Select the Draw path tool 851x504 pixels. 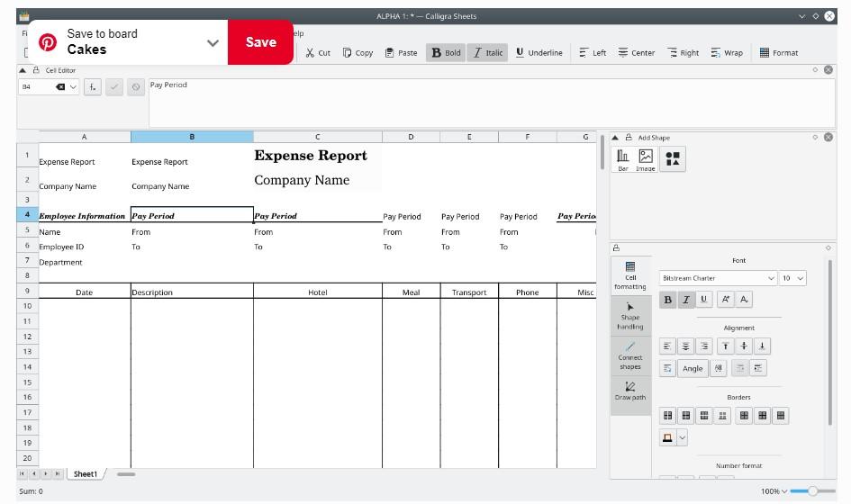point(630,390)
